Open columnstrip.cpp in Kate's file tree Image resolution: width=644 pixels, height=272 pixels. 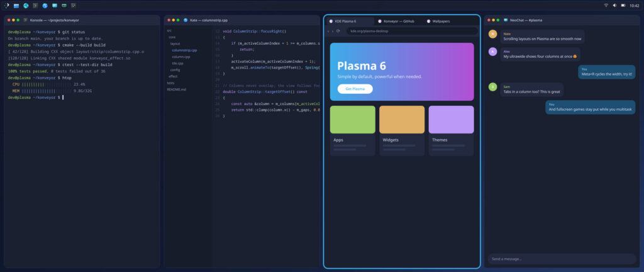tap(184, 50)
